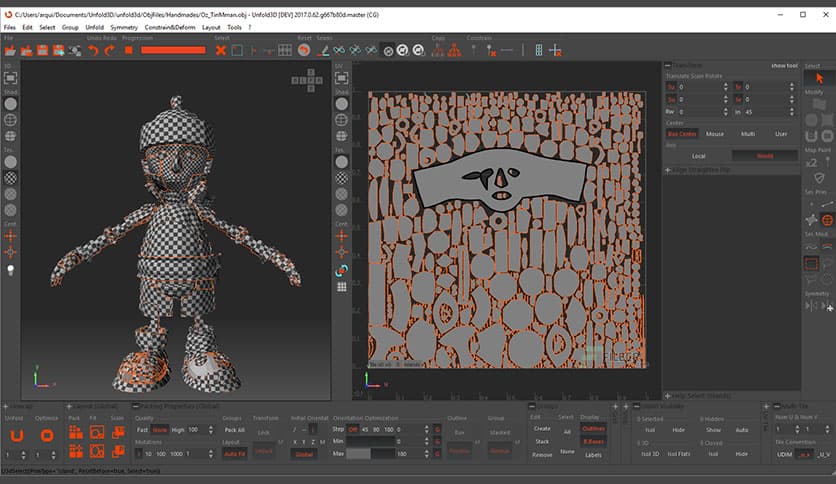Click the Save file icon in toolbar
836x484 pixels.
coord(42,51)
